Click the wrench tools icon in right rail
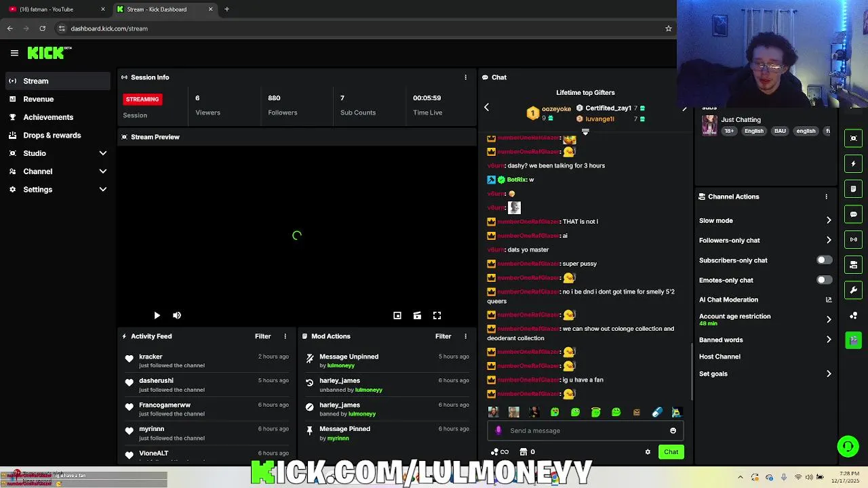This screenshot has height=488, width=868. click(x=854, y=290)
